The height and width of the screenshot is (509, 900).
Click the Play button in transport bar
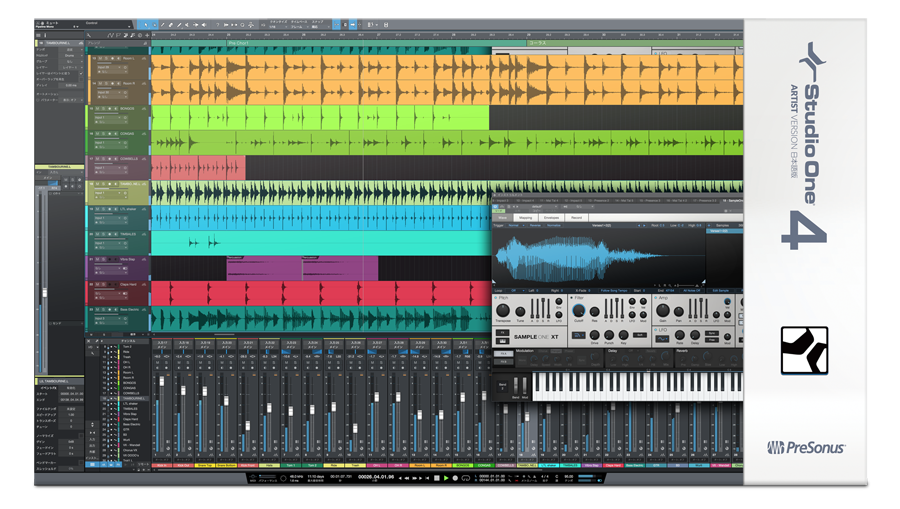tap(446, 478)
